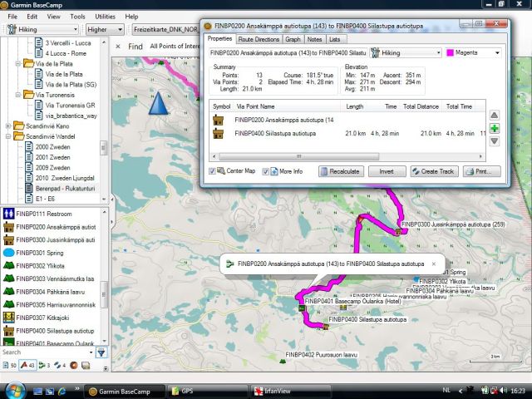Screen dimensions: 532x399
Task: Open the Utilities menu
Action: (105, 16)
